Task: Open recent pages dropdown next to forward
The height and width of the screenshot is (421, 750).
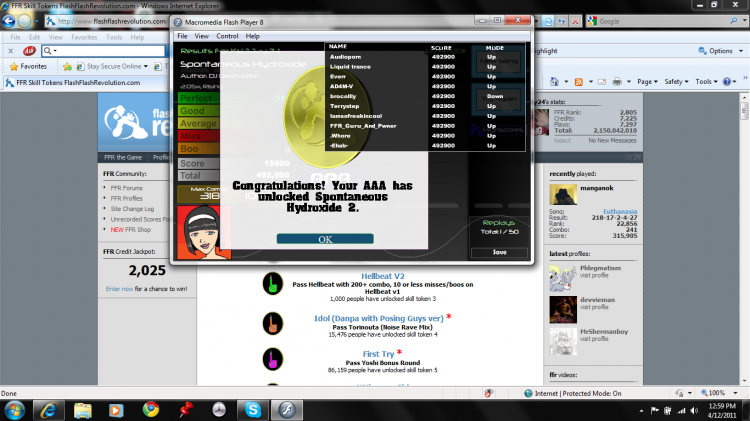Action: [37, 22]
